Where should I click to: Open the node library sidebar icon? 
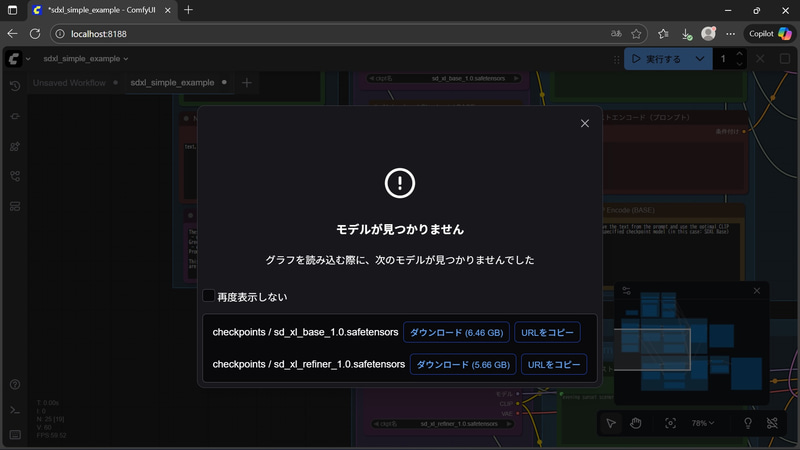[x=15, y=116]
